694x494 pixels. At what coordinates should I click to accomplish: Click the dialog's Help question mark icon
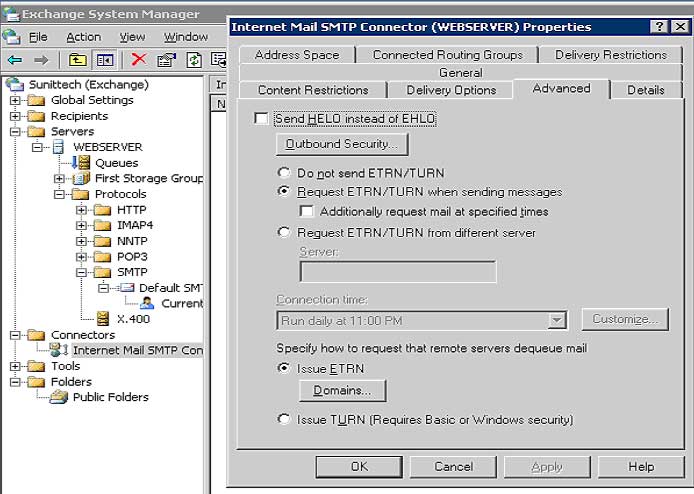[x=659, y=27]
